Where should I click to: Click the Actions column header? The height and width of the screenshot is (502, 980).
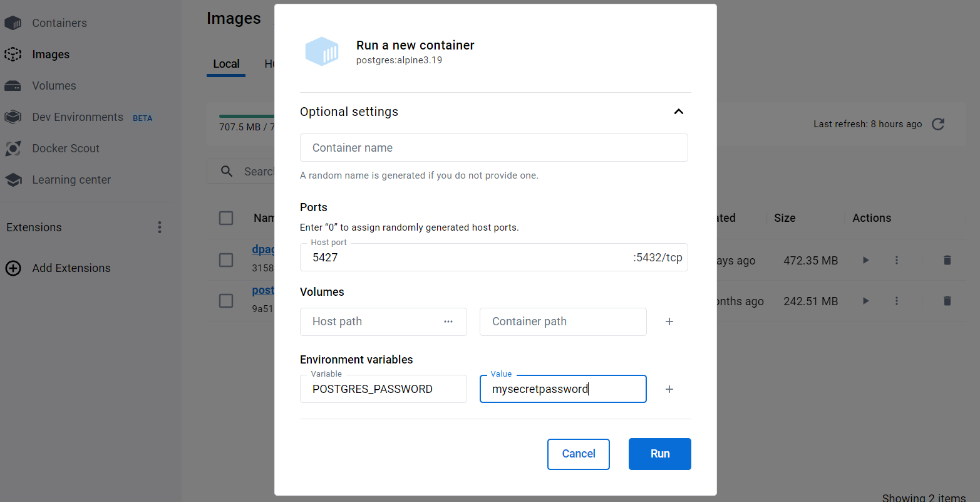tap(872, 218)
